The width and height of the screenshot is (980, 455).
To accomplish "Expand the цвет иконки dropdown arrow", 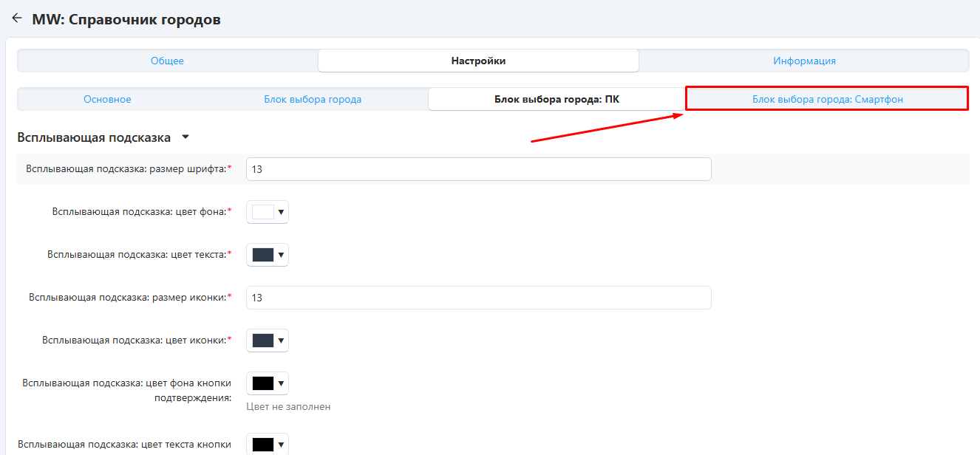I will point(281,341).
